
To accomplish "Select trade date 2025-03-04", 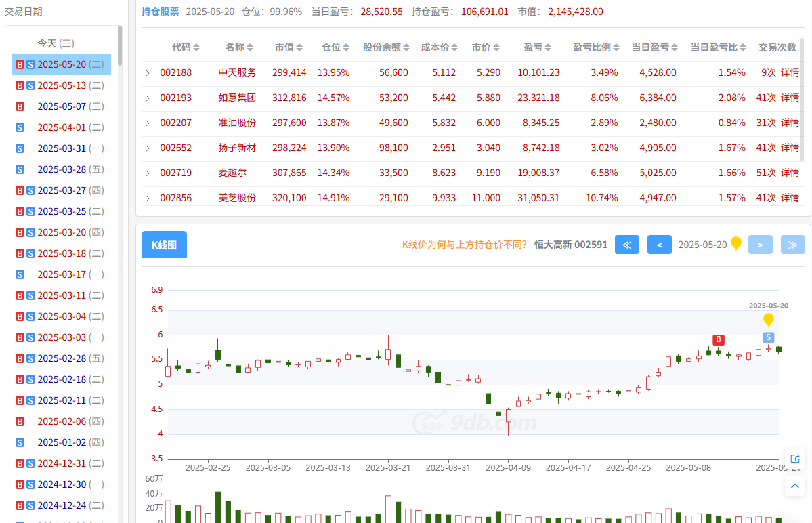I will [62, 316].
